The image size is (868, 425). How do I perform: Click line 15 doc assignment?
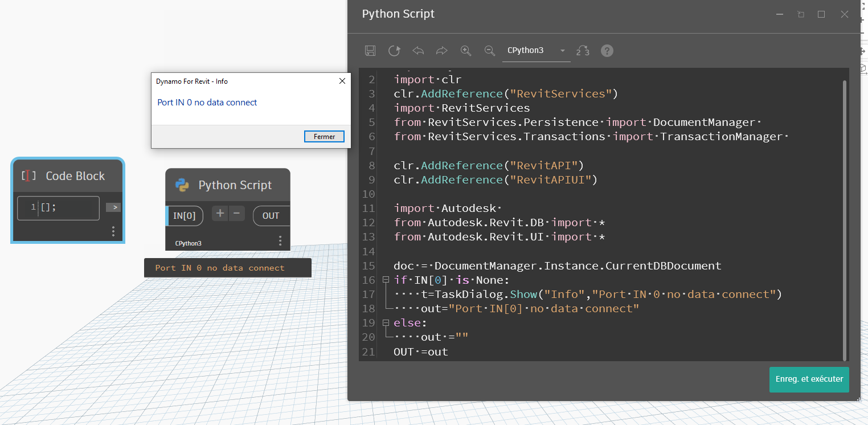(x=558, y=265)
